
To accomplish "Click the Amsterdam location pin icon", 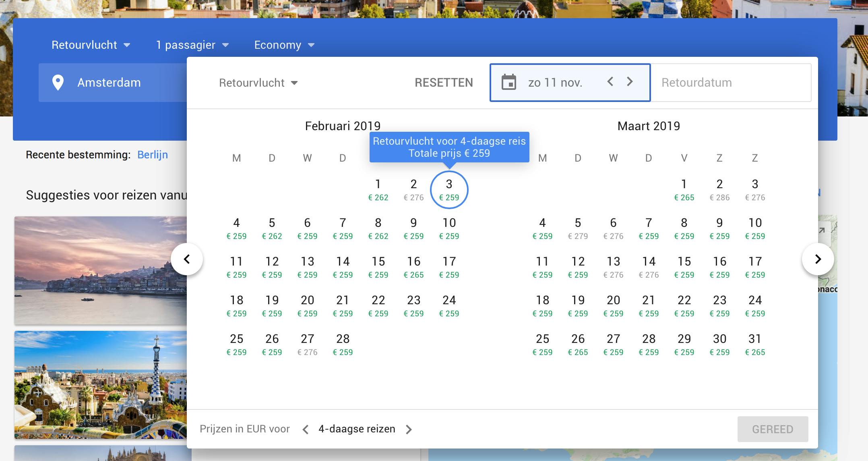I will point(58,83).
